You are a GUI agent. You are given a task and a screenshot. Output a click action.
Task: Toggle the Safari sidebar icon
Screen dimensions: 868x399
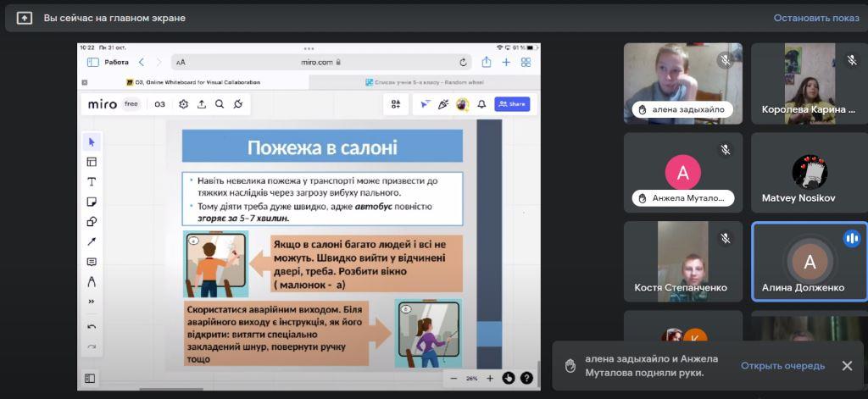click(x=93, y=63)
